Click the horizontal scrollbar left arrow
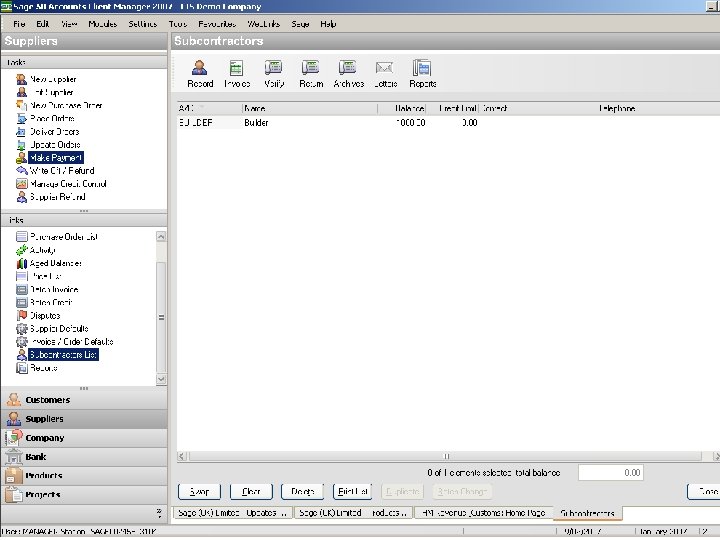 182,456
